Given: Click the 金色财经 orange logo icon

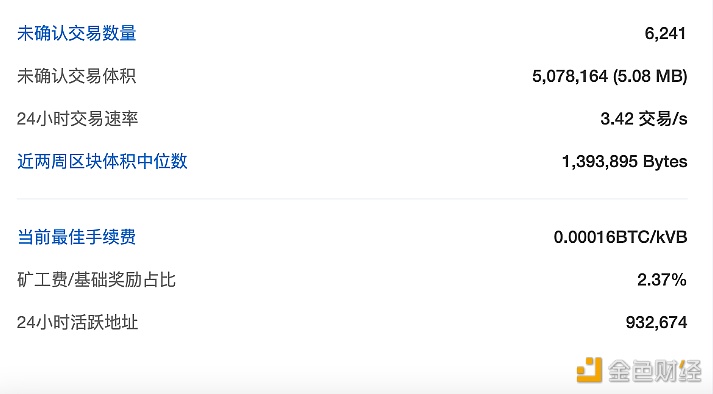Looking at the screenshot, I should pyautogui.click(x=589, y=370).
